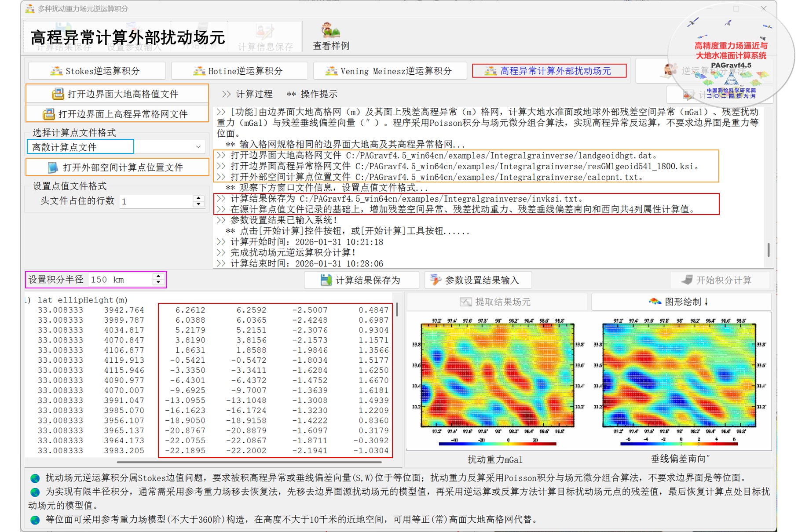Click the horizontal scrollbar under data table

(249, 462)
